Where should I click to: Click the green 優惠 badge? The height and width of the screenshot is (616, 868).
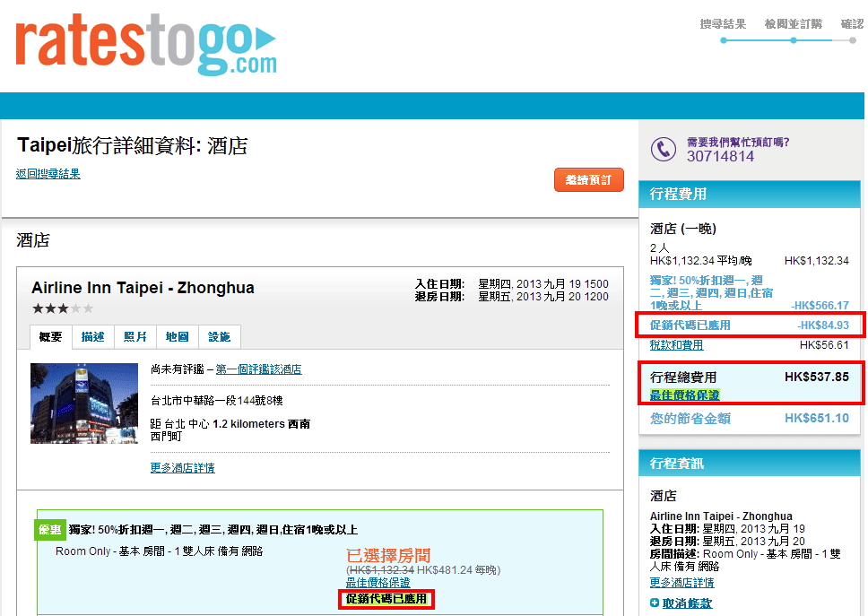pyautogui.click(x=49, y=530)
